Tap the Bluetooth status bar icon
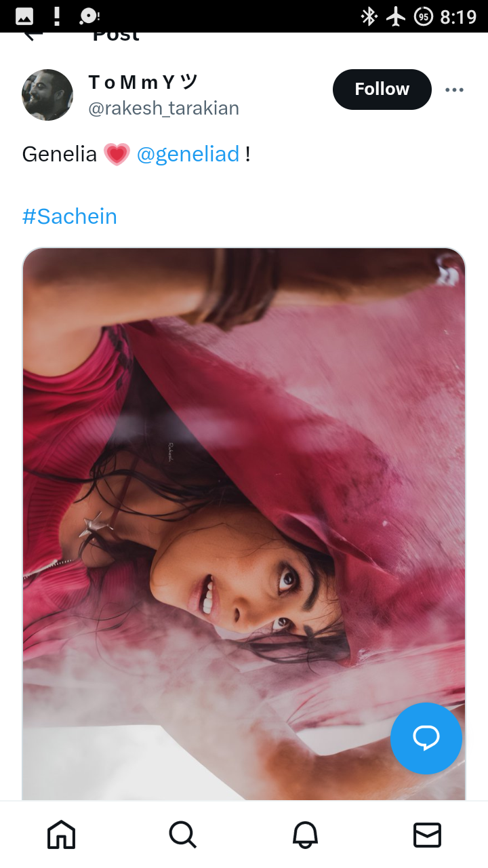Viewport: 488px width, 868px height. [369, 16]
